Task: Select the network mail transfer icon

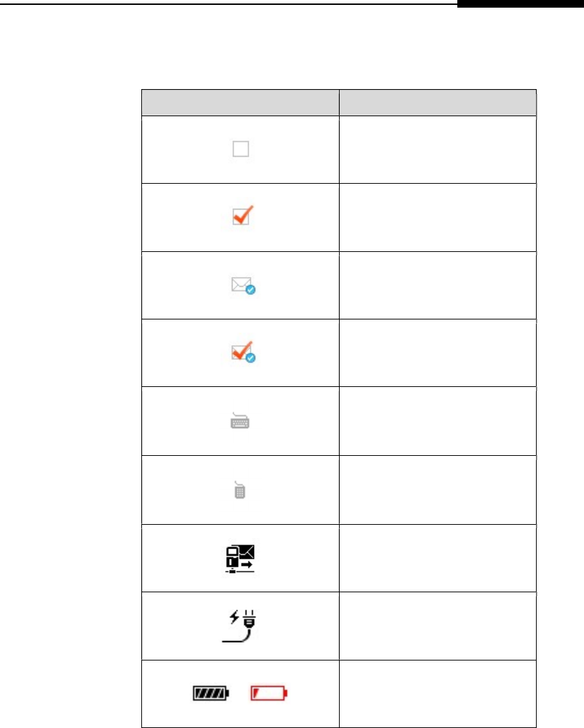Action: 241,558
